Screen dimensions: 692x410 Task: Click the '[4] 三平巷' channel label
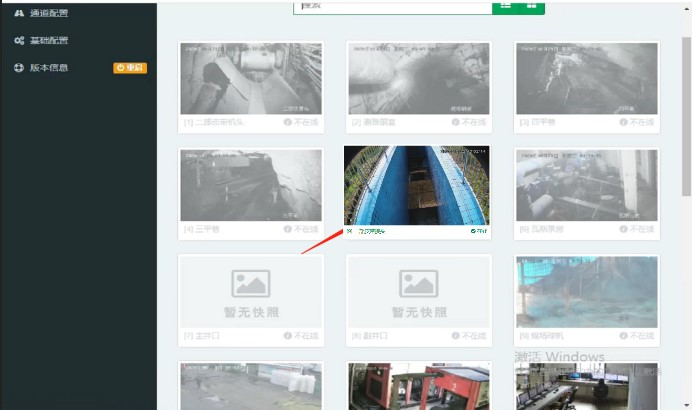point(202,229)
